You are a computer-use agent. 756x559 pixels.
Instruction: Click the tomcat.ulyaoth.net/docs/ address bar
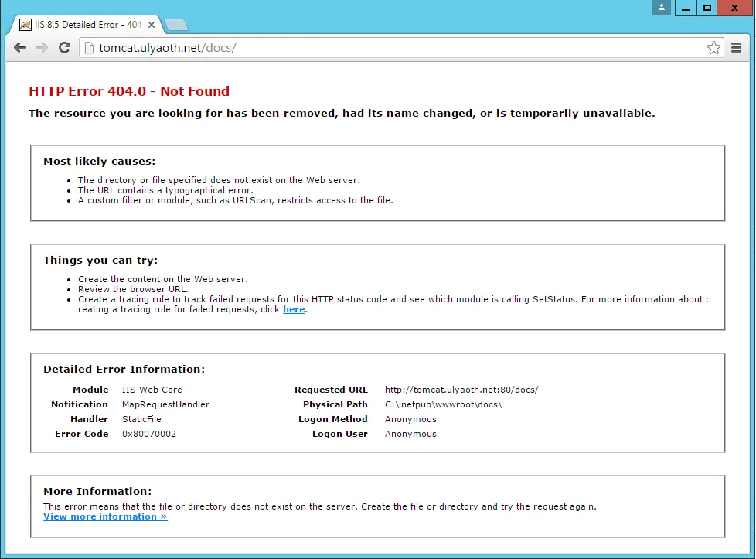387,48
